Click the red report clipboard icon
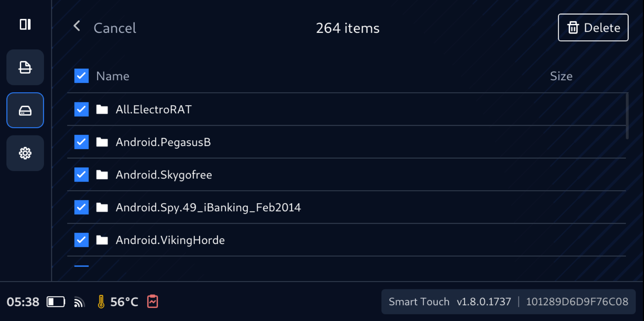Image resolution: width=644 pixels, height=321 pixels. coord(153,302)
